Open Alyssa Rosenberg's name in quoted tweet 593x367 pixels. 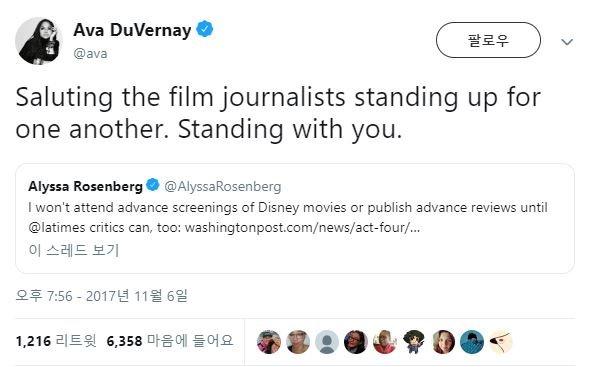tap(85, 186)
